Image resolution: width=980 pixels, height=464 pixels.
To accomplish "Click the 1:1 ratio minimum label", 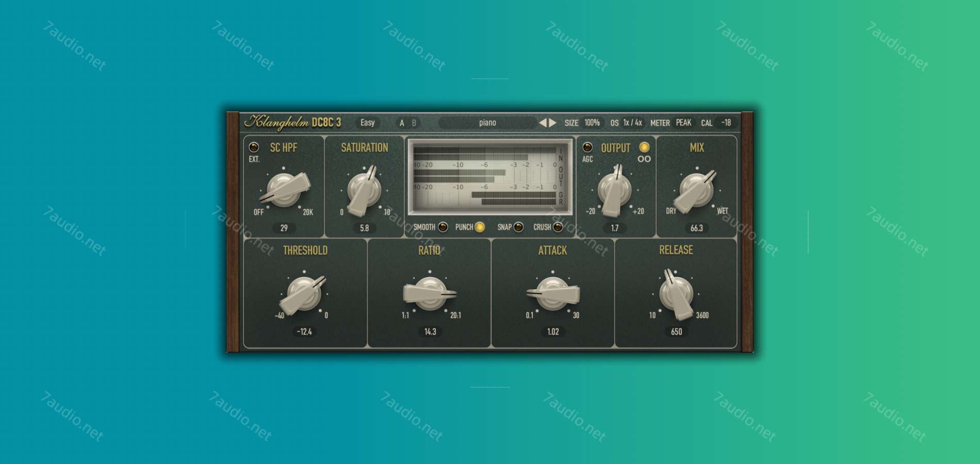I will click(x=405, y=316).
